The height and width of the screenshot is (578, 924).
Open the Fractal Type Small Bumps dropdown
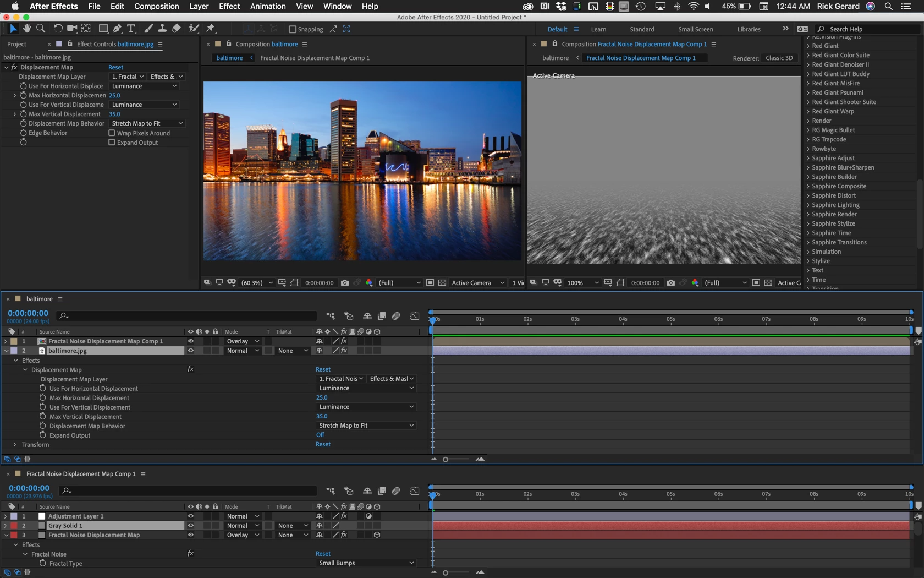click(x=366, y=563)
